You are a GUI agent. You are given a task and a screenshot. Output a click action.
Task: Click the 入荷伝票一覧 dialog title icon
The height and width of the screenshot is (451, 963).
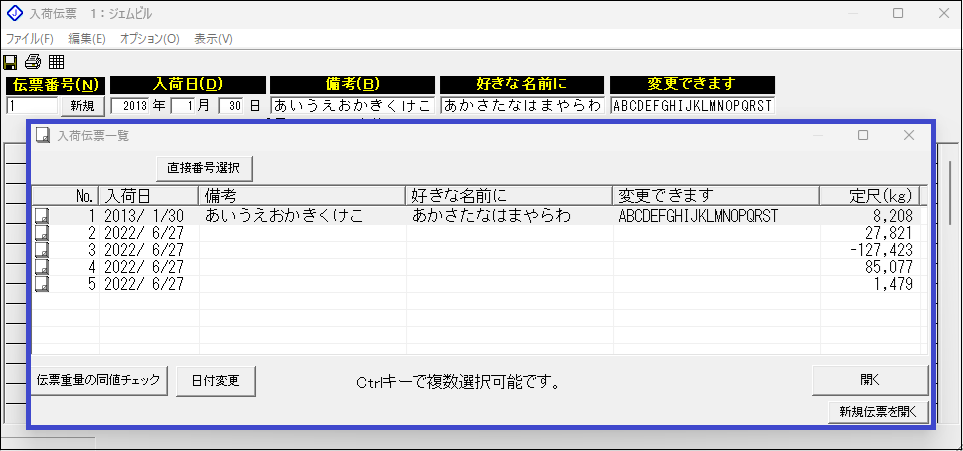pyautogui.click(x=44, y=135)
